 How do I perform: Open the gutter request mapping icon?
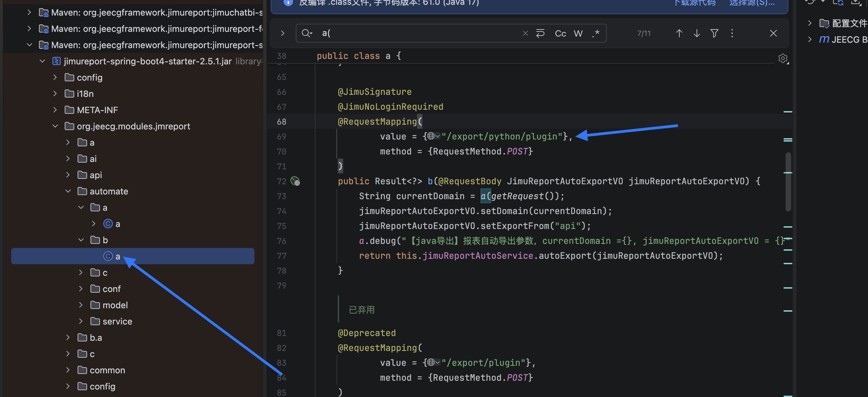coord(295,181)
